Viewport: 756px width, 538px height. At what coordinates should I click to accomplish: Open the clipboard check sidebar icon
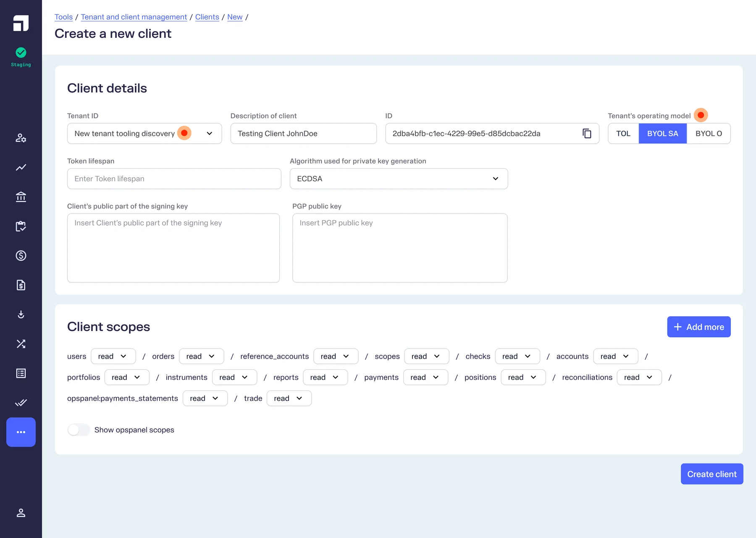(21, 226)
